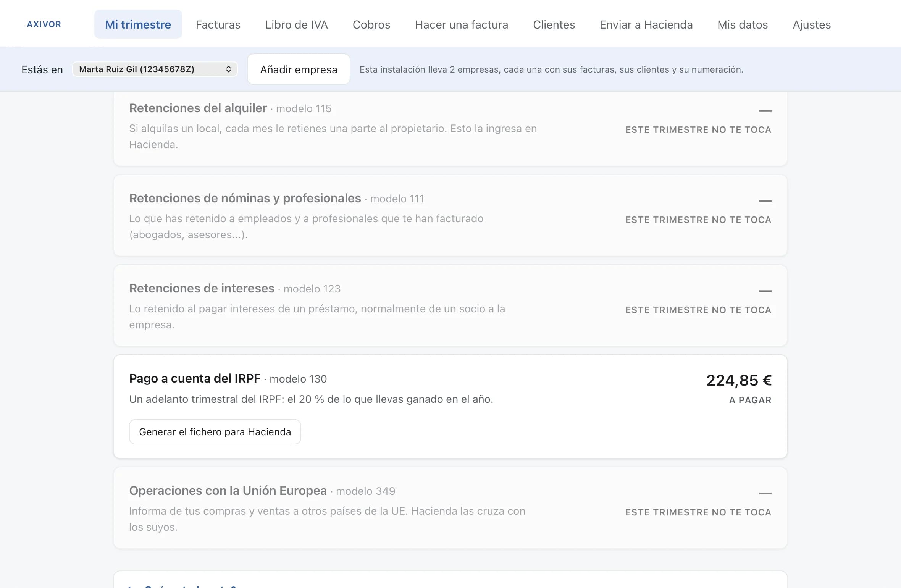Click the 'Un adelanto trimestral del IRPF' description

(x=311, y=399)
